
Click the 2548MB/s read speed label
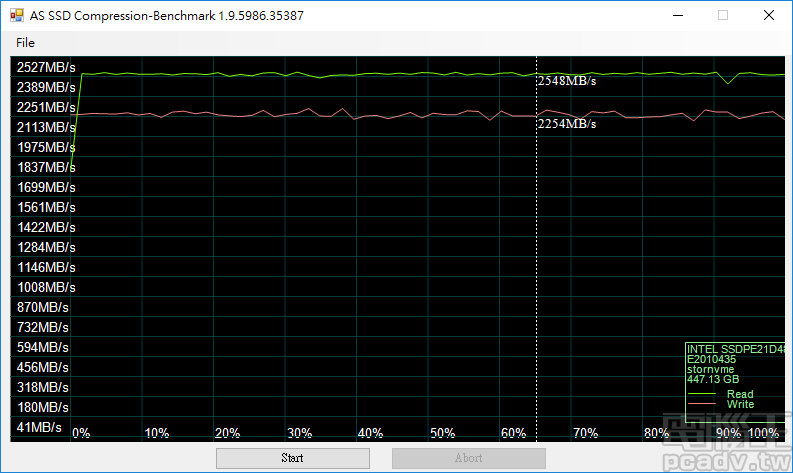tap(567, 81)
